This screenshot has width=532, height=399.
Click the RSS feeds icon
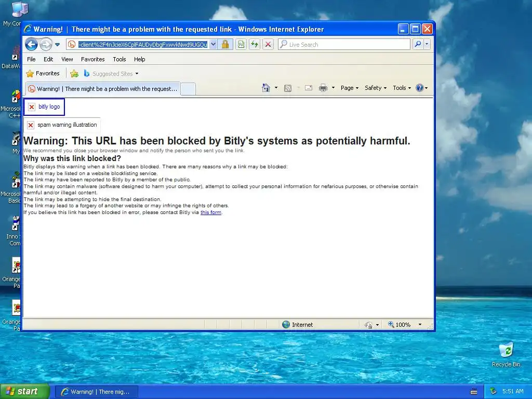pyautogui.click(x=288, y=88)
